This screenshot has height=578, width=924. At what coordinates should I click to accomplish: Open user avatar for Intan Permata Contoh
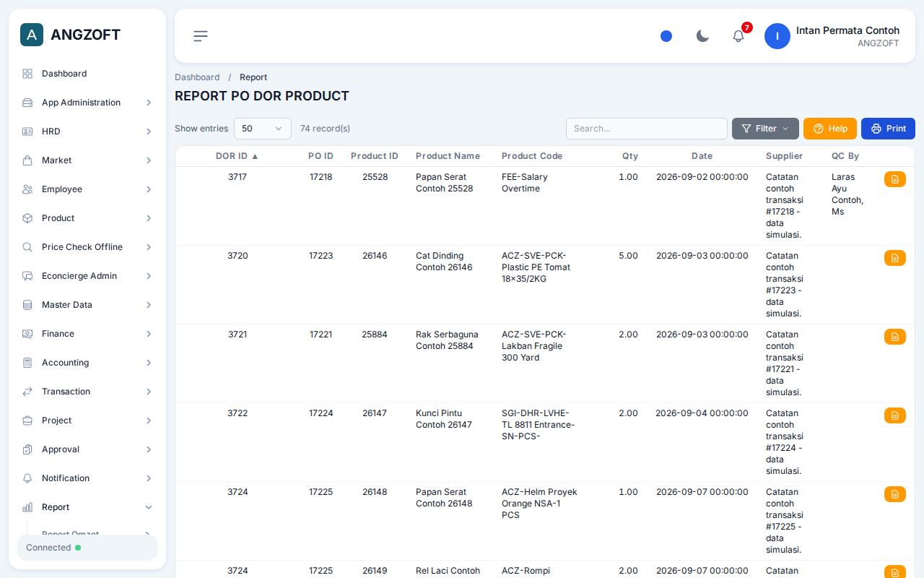pos(777,36)
